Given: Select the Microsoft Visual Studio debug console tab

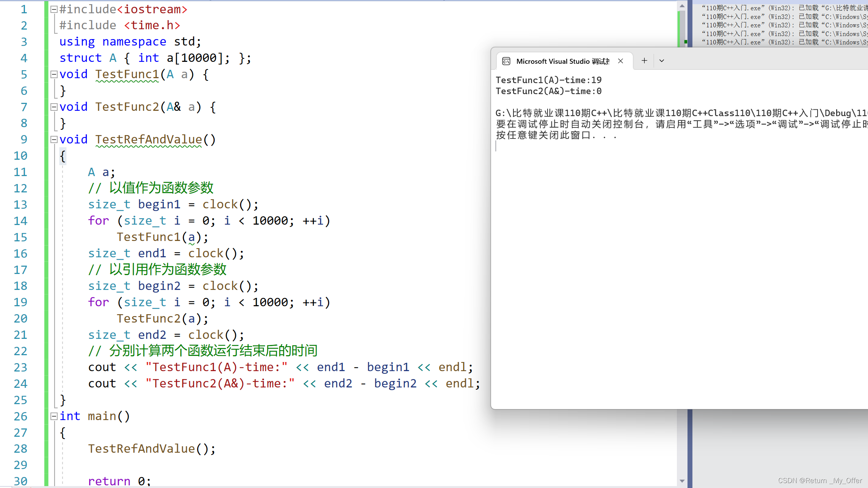Looking at the screenshot, I should [565, 61].
